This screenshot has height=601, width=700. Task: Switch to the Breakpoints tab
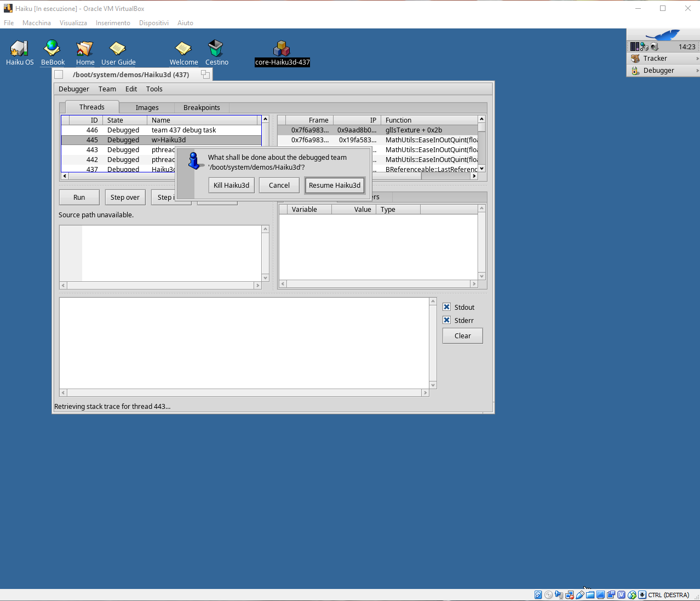[202, 108]
